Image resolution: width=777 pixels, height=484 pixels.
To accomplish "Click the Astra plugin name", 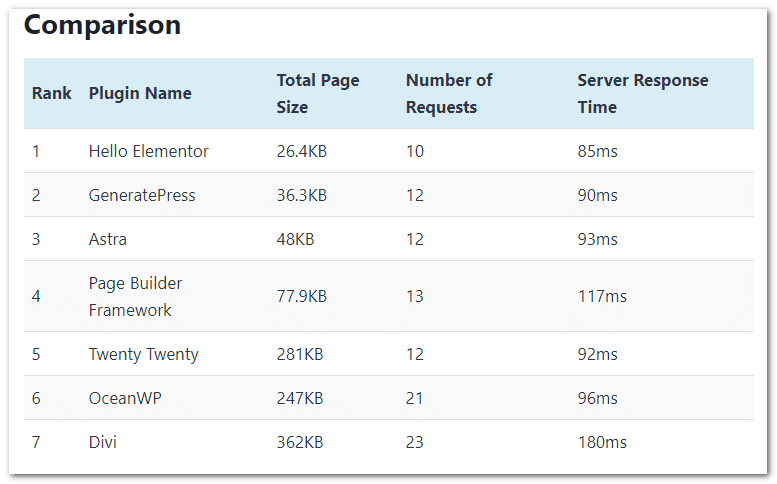I will [108, 239].
